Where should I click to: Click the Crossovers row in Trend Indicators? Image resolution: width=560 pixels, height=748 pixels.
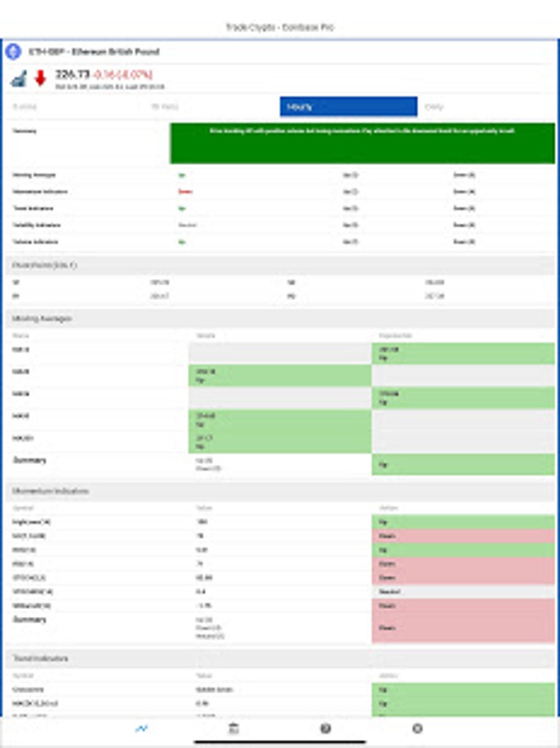(x=280, y=689)
